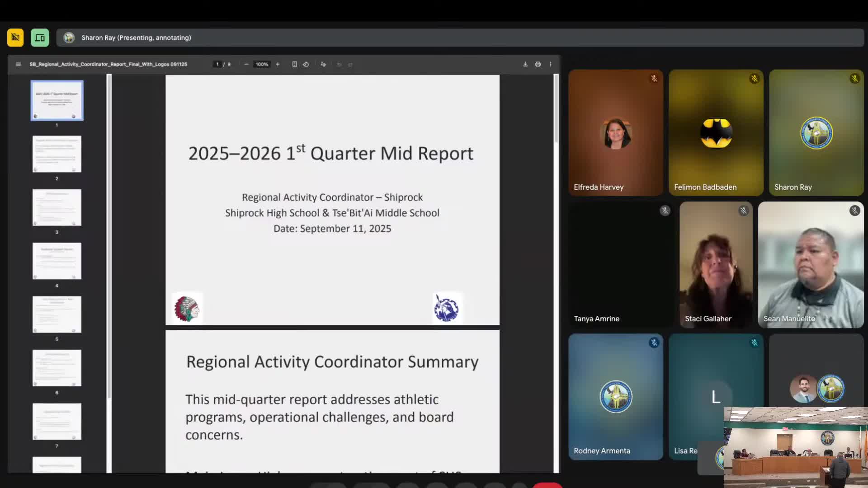
Task: Open the three-dot more options menu
Action: [x=551, y=64]
